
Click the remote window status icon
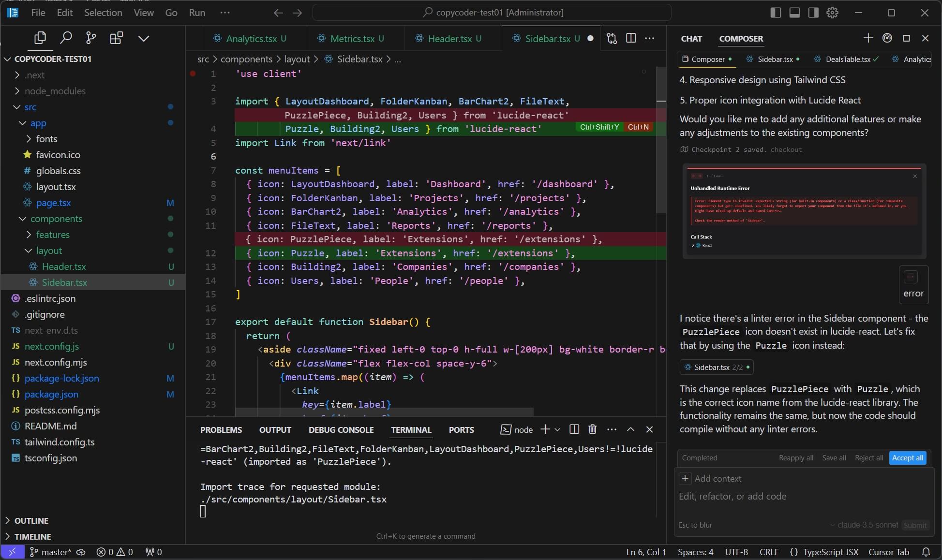coord(12,552)
